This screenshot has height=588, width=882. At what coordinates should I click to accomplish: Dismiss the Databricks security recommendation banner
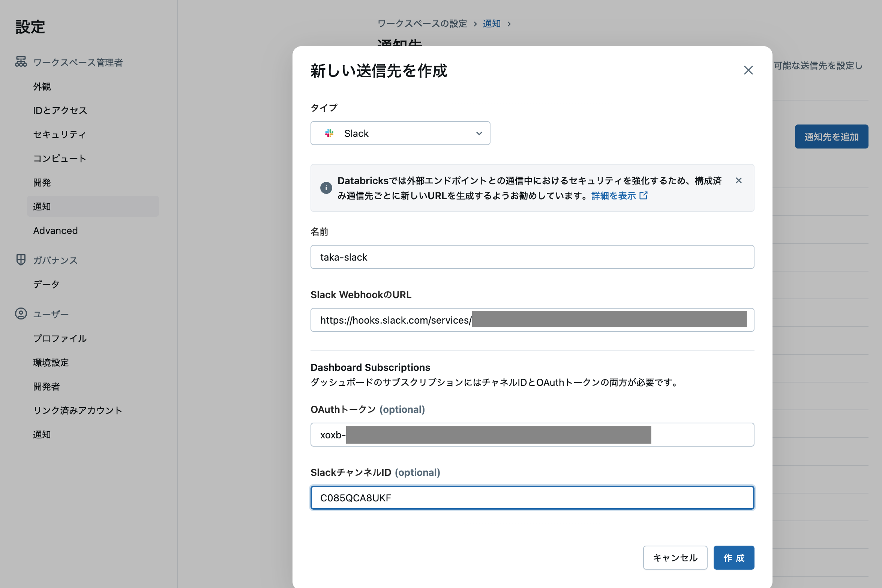pos(738,180)
